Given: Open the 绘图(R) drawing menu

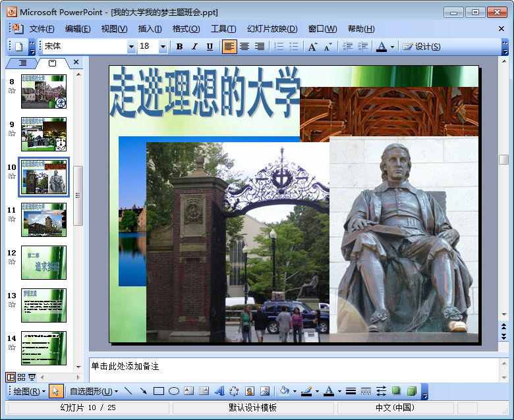Looking at the screenshot, I should coord(29,391).
